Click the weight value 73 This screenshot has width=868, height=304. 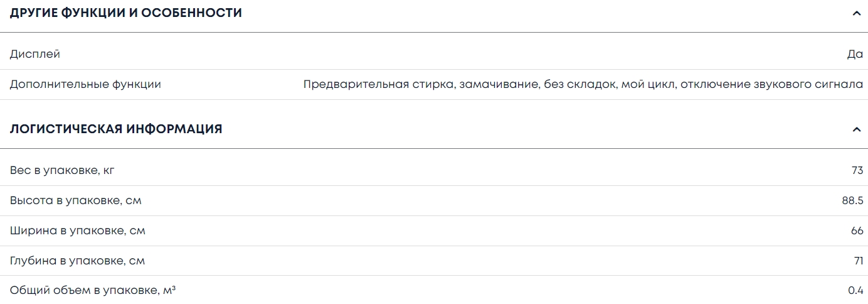coord(857,171)
